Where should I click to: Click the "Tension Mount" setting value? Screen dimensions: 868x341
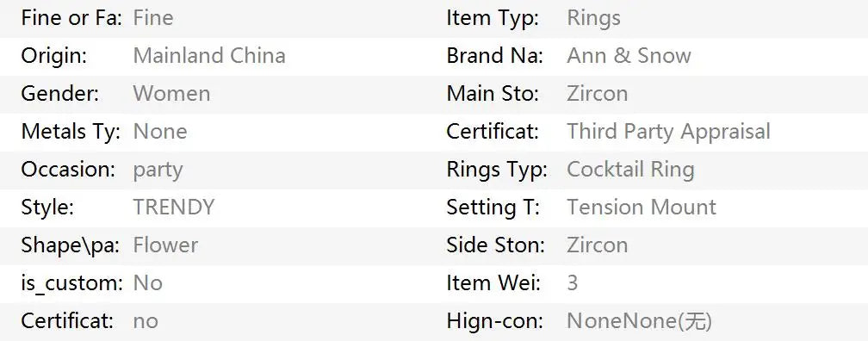(642, 207)
